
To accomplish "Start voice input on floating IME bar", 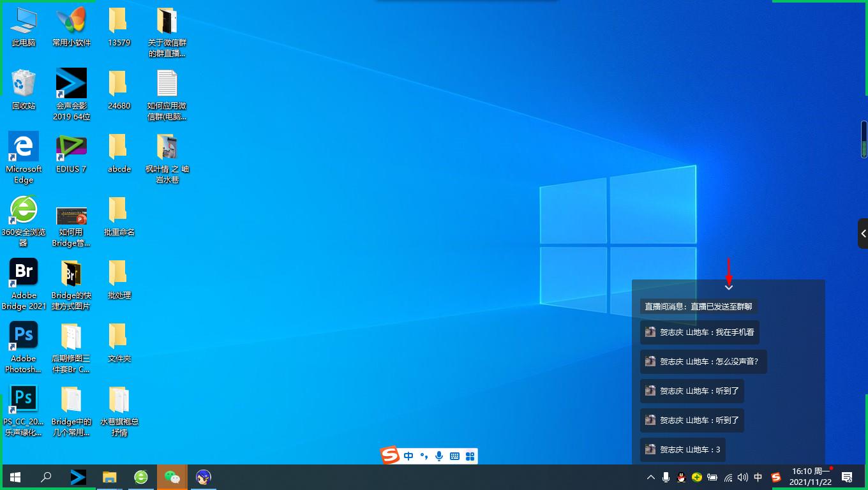I will 439,456.
